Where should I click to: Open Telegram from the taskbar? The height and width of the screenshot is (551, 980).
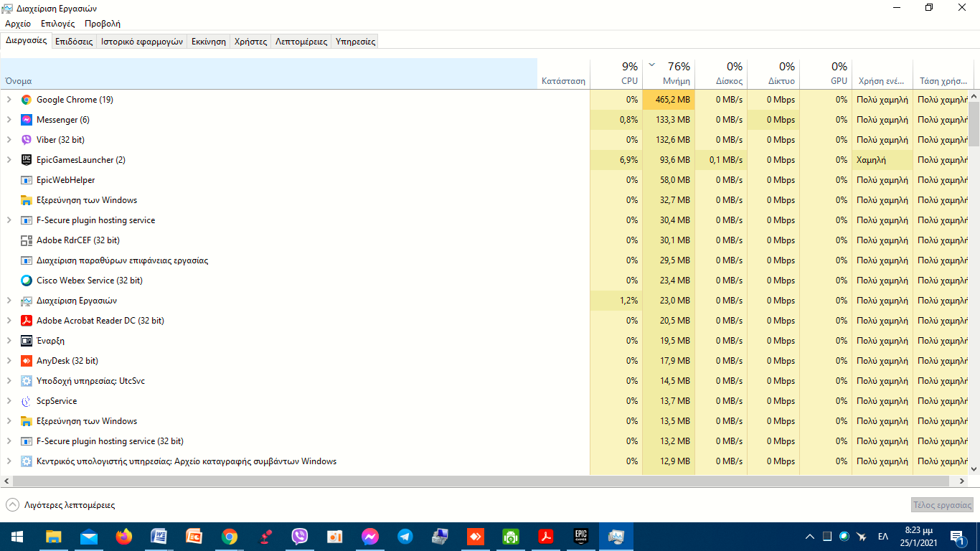(405, 537)
